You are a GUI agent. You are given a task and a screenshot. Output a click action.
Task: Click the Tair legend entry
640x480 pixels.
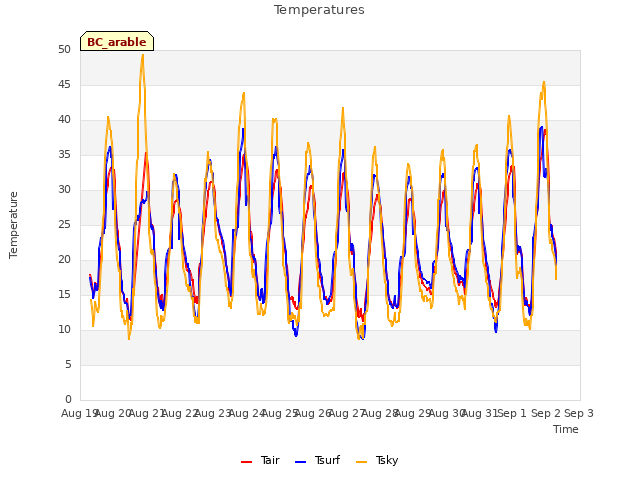[x=260, y=461]
